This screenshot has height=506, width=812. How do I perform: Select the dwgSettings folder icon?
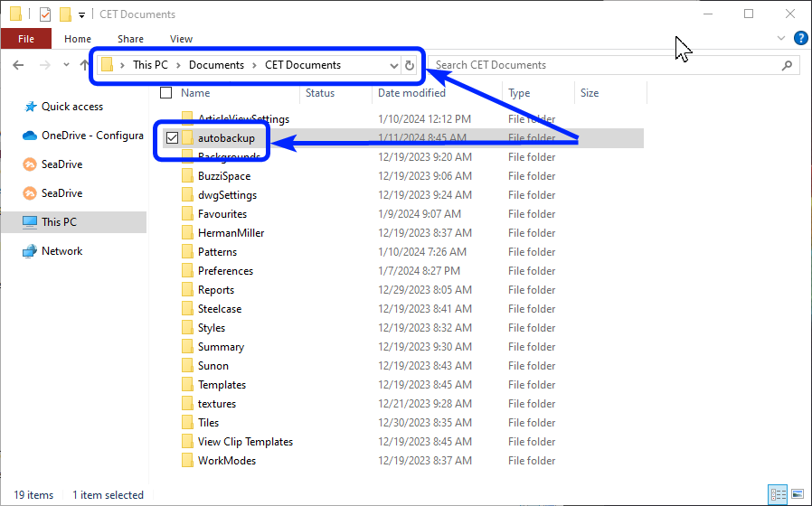(x=187, y=195)
